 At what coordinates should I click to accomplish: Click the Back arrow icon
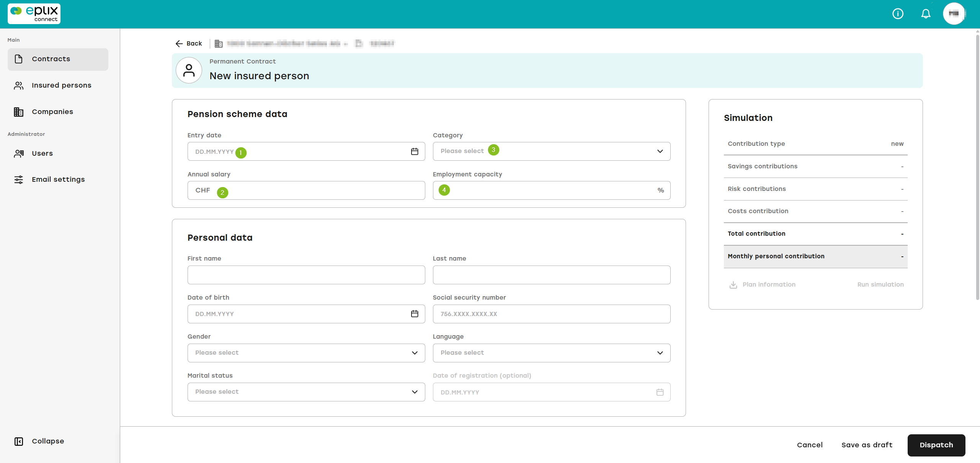point(179,44)
